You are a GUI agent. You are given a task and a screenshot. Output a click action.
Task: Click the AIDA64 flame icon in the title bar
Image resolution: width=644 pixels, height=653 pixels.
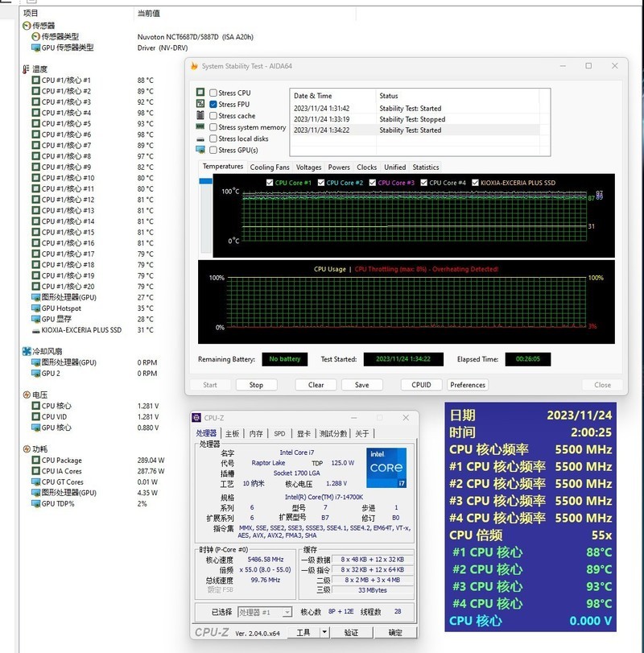(x=194, y=66)
